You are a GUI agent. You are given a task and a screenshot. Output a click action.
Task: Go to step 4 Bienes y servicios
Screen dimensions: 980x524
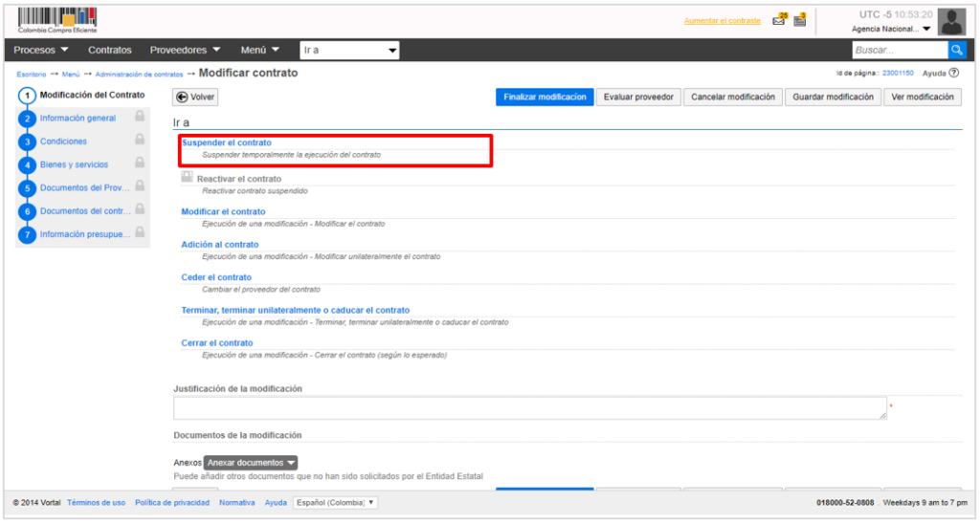pyautogui.click(x=74, y=164)
